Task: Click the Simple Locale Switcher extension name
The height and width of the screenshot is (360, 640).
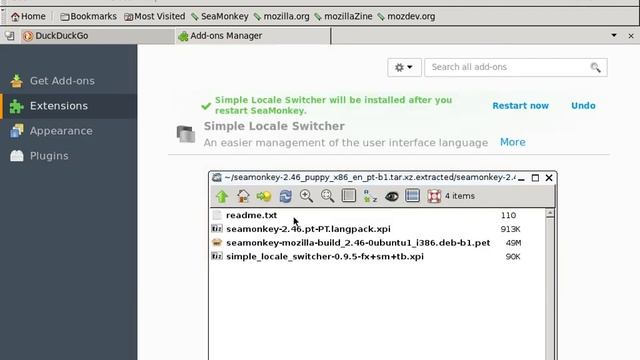Action: pos(274,126)
